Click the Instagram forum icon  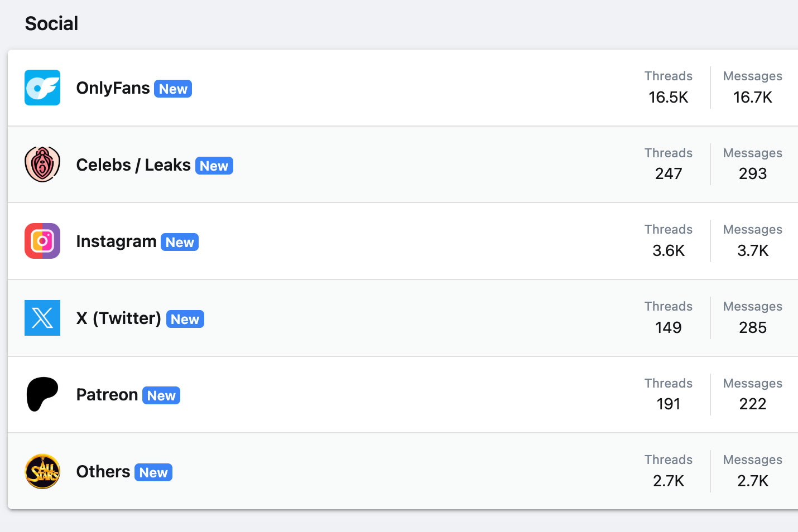click(42, 241)
